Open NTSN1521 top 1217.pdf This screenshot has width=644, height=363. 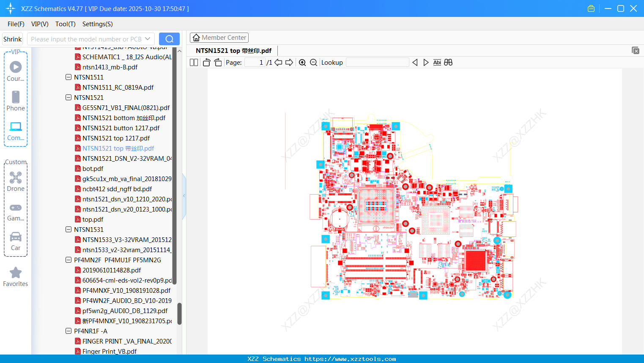tap(116, 138)
